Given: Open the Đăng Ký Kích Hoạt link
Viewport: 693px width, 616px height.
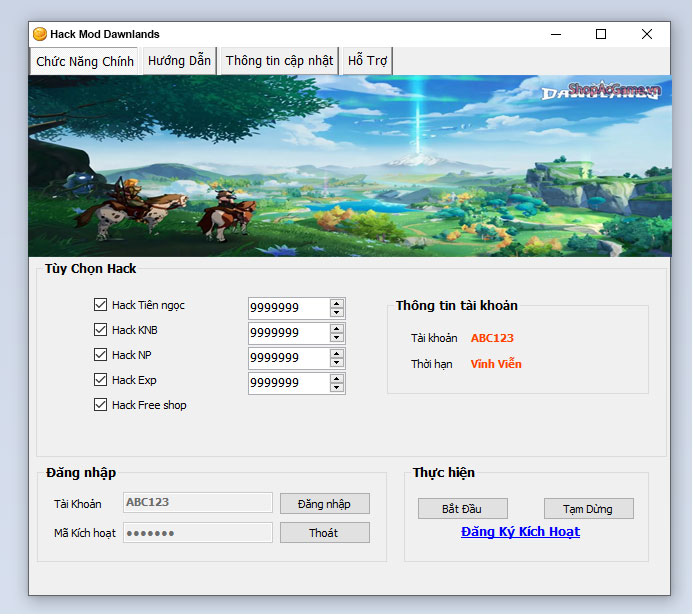Looking at the screenshot, I should click(x=520, y=532).
